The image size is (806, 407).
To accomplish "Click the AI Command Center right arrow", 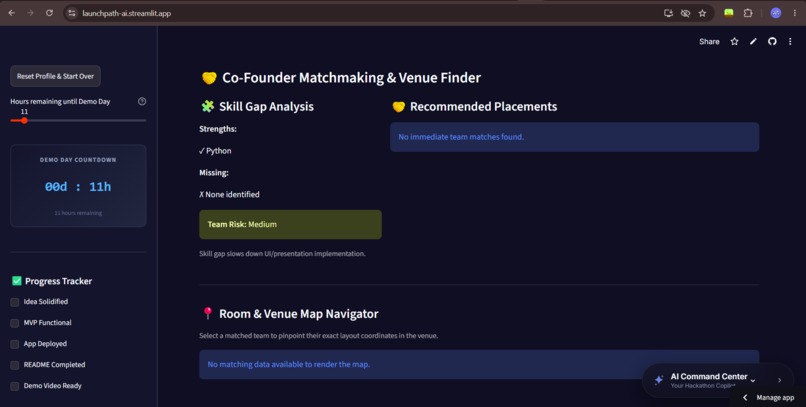I will (x=779, y=380).
